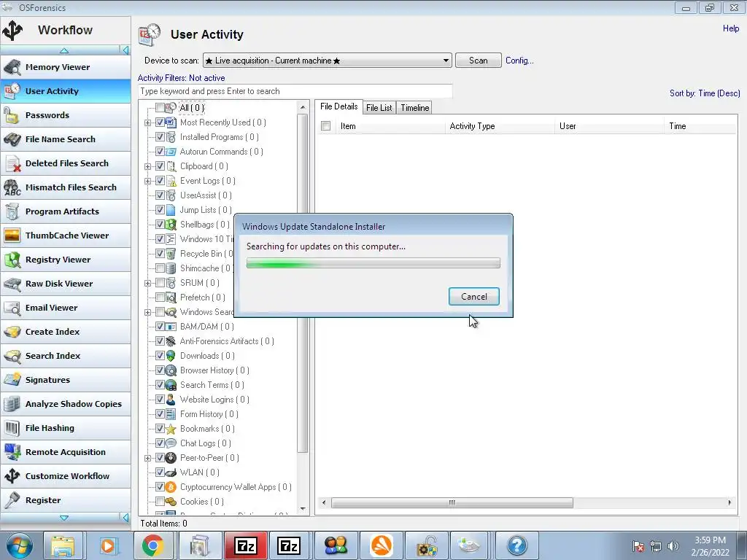Click the Create Index icon
Viewport: 747px width, 560px height.
pos(12,332)
